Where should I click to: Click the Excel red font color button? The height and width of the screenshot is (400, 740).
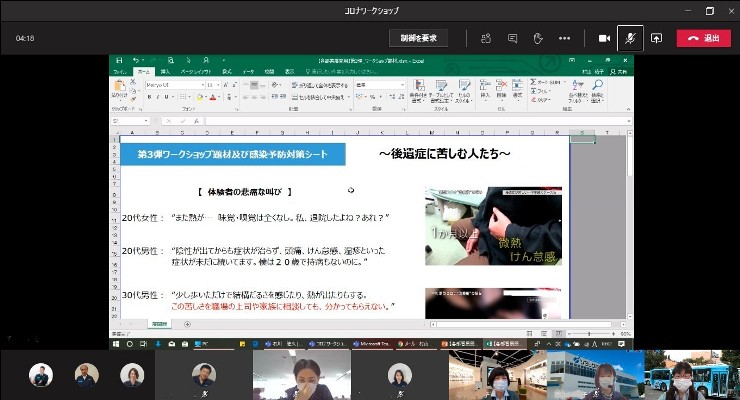click(212, 97)
